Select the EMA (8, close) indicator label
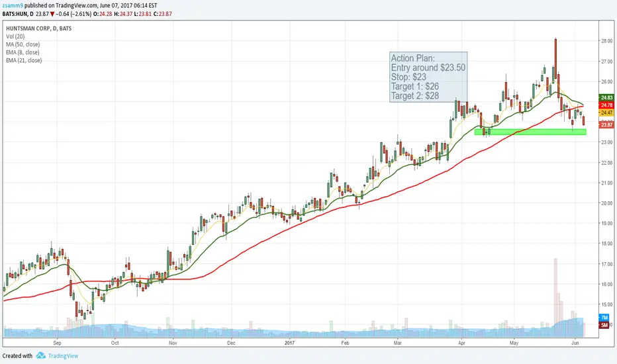Screen dimensions: 617x364 [x=23, y=52]
